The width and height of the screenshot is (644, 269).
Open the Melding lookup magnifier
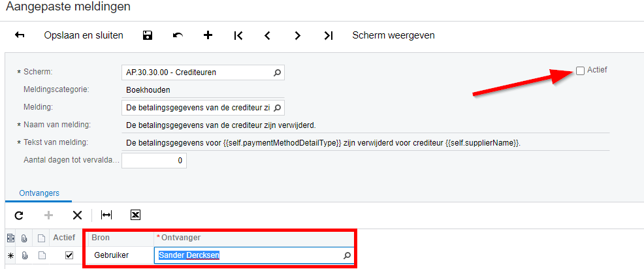[x=277, y=108]
